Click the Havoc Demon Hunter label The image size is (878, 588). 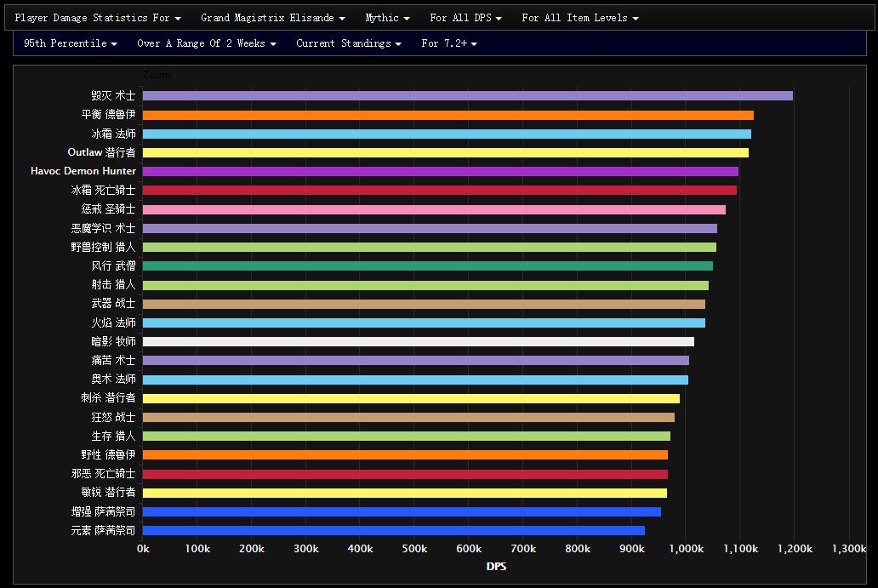tap(83, 171)
